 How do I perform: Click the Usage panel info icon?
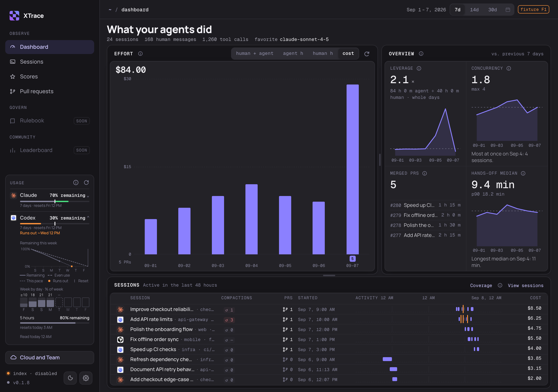(x=76, y=183)
